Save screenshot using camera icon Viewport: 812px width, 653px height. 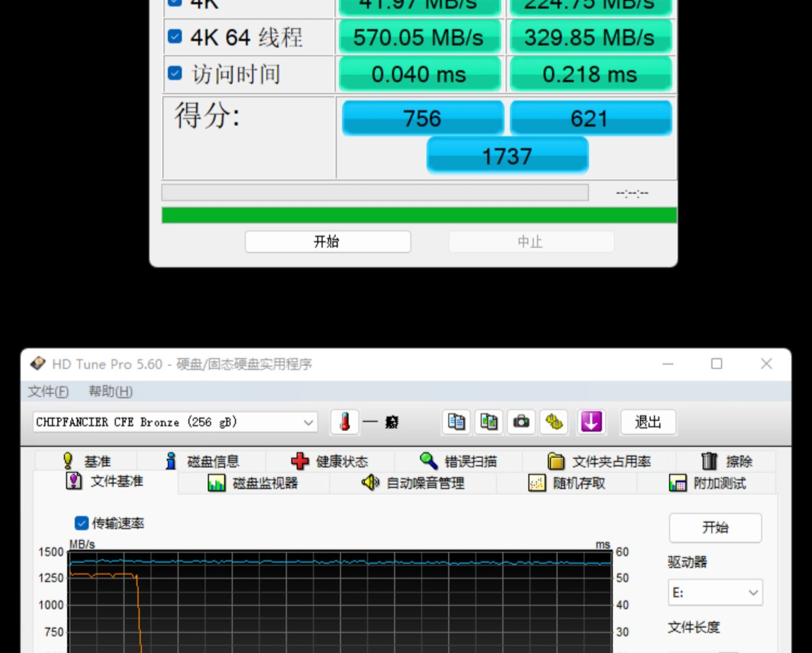pos(521,422)
